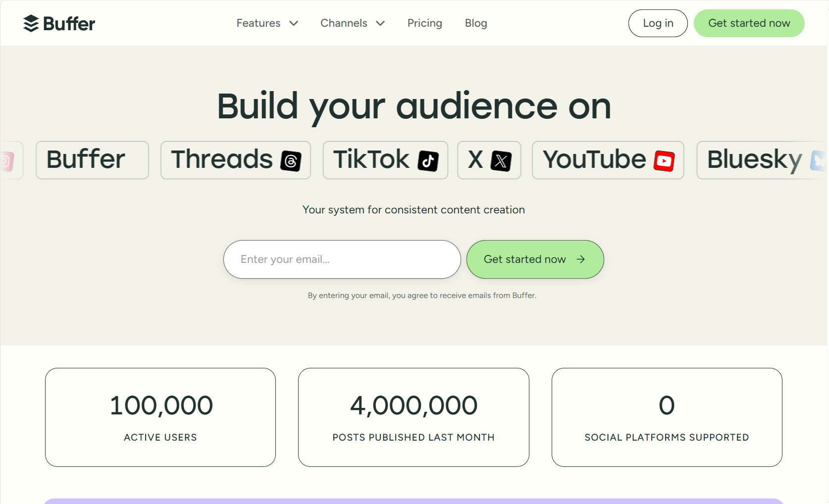
Task: Click the YouTube icon in carousel
Action: (x=664, y=161)
